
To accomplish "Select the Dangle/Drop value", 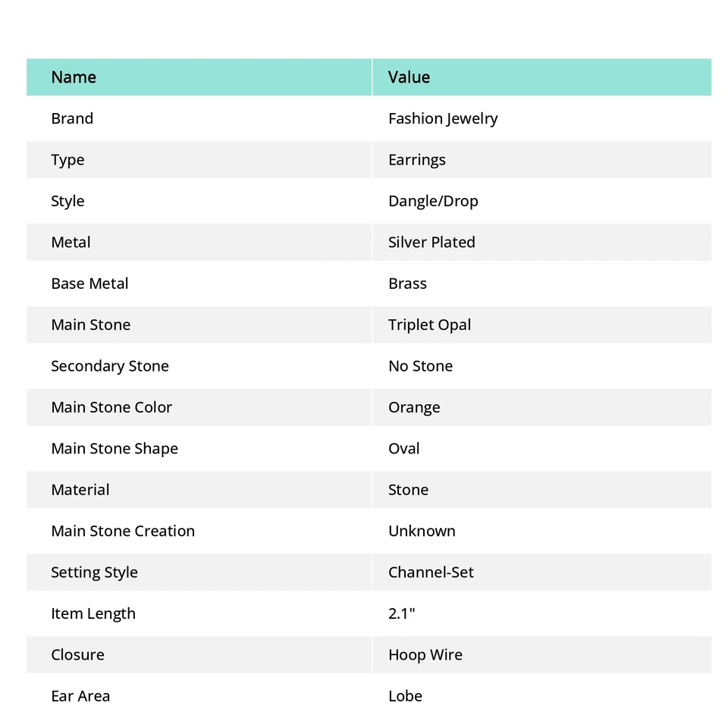I will point(433,201).
